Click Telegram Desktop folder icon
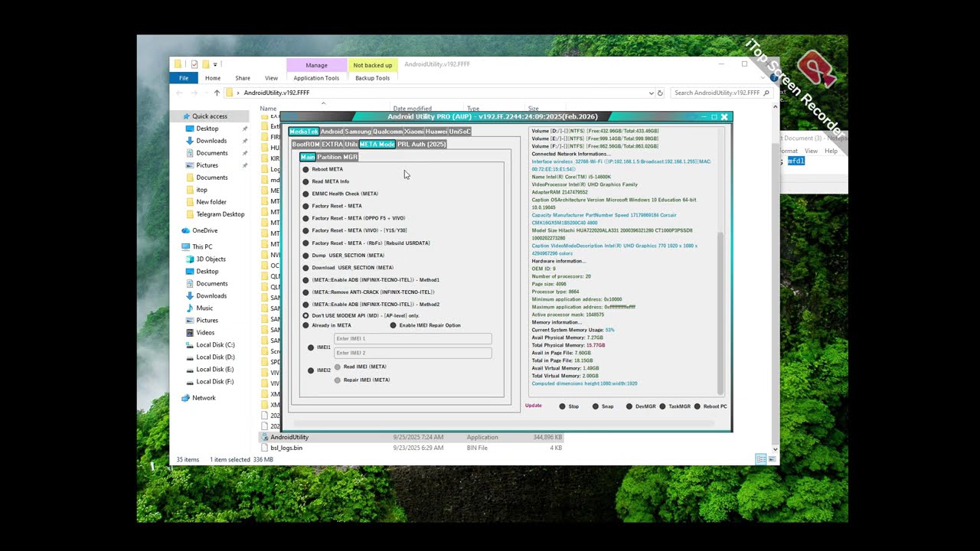The width and height of the screenshot is (980, 551). click(190, 214)
